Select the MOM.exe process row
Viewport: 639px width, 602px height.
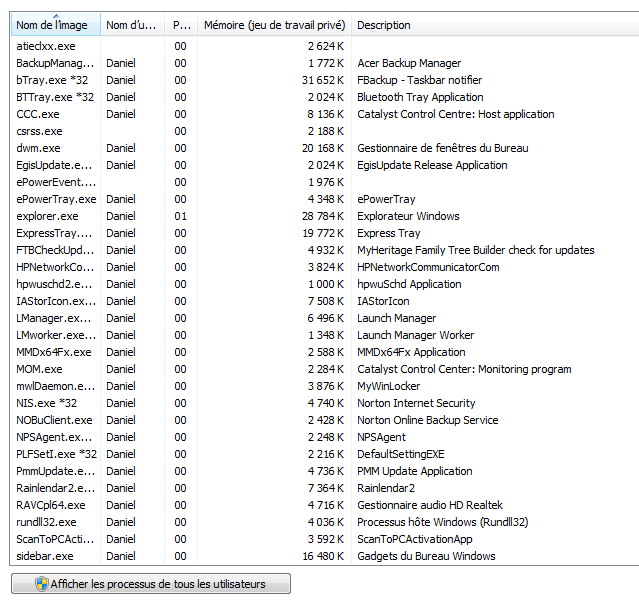tap(40, 369)
